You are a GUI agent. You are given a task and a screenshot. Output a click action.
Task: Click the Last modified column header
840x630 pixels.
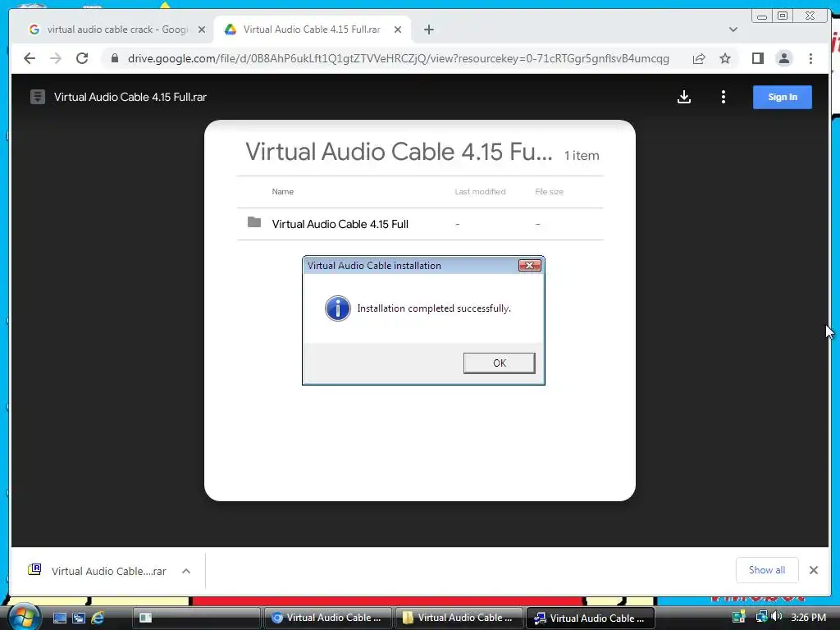480,191
